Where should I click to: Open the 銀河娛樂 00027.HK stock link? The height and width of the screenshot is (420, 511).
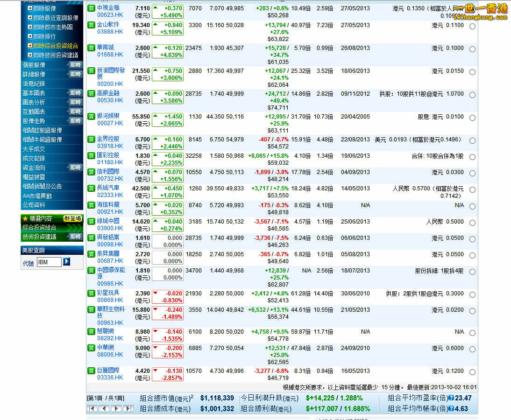[x=110, y=119]
